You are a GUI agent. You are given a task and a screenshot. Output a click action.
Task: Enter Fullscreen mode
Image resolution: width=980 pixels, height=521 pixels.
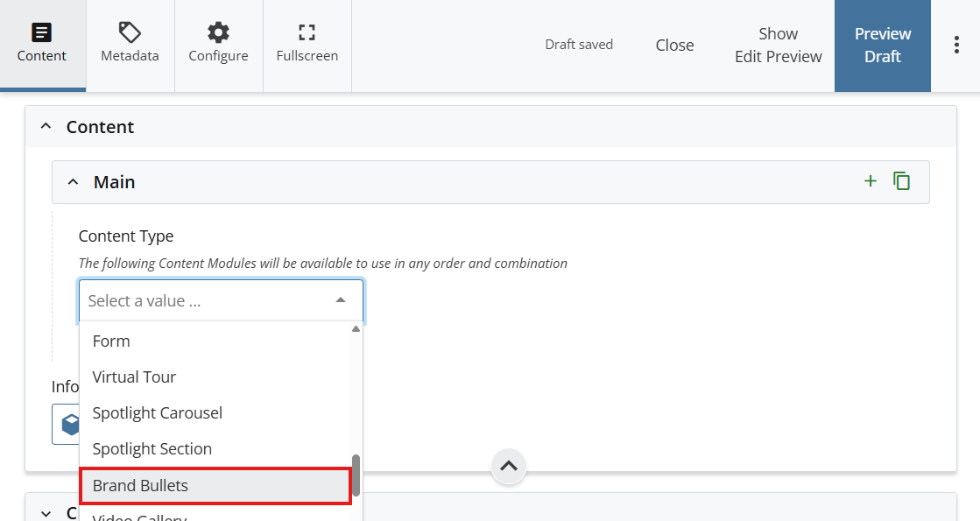point(307,45)
